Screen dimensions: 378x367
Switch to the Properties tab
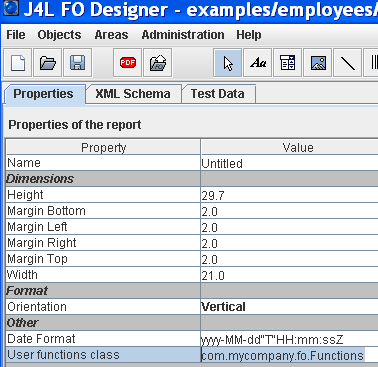coord(44,94)
